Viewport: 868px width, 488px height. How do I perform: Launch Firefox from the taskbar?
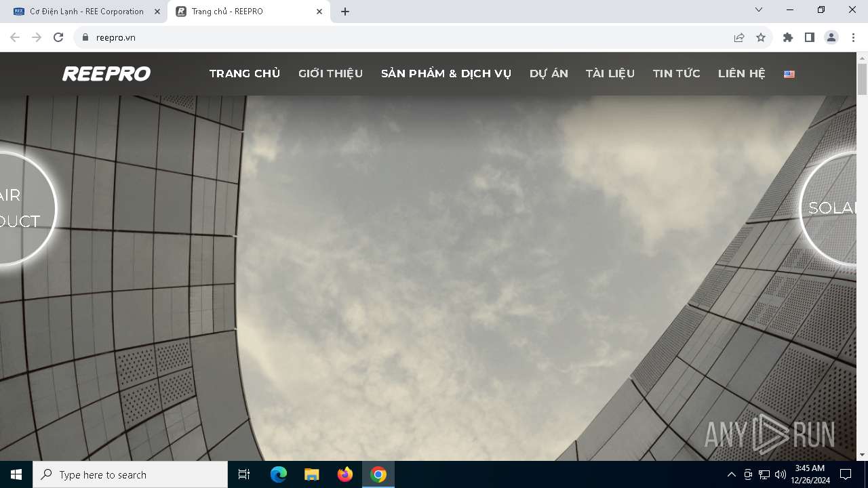pyautogui.click(x=345, y=474)
